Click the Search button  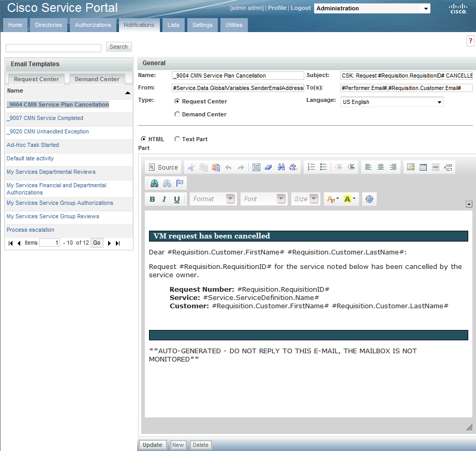[118, 47]
